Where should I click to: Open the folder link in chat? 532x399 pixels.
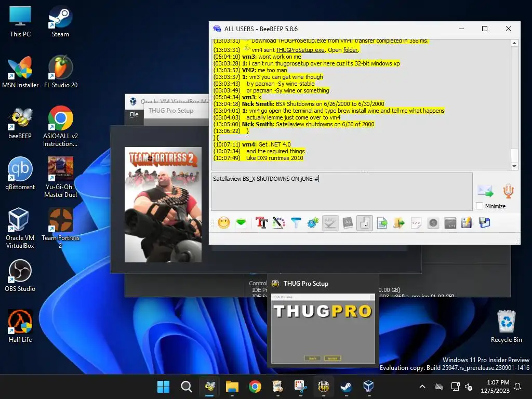(351, 50)
